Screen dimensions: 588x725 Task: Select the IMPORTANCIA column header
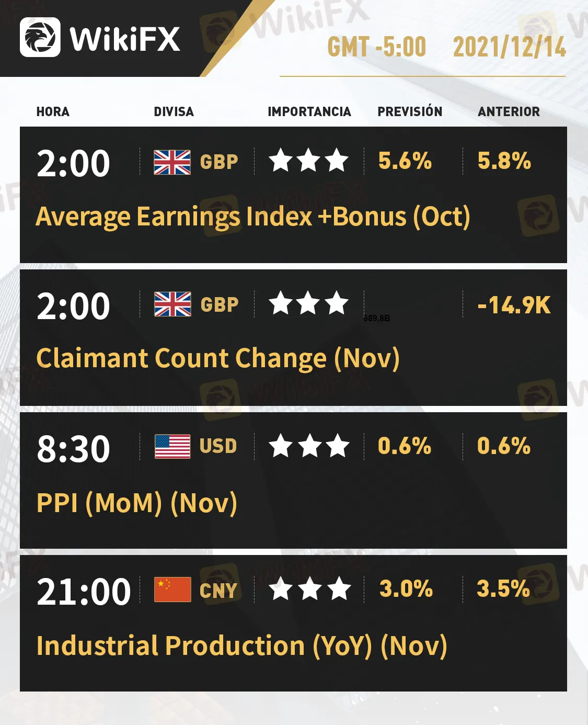click(x=309, y=111)
